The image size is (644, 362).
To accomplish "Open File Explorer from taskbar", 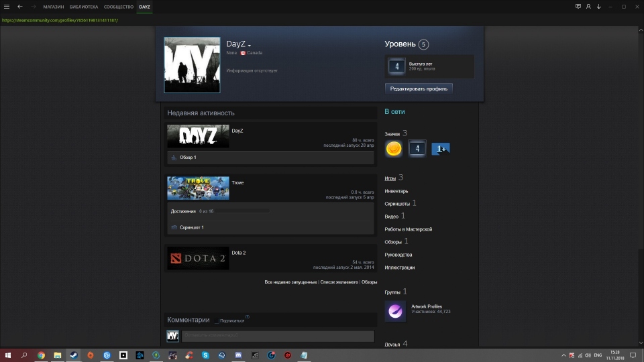I will [x=58, y=355].
